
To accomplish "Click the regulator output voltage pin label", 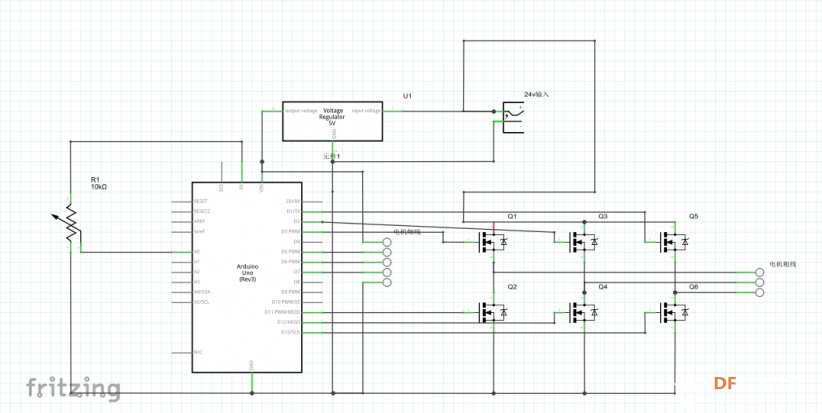I will tap(301, 111).
